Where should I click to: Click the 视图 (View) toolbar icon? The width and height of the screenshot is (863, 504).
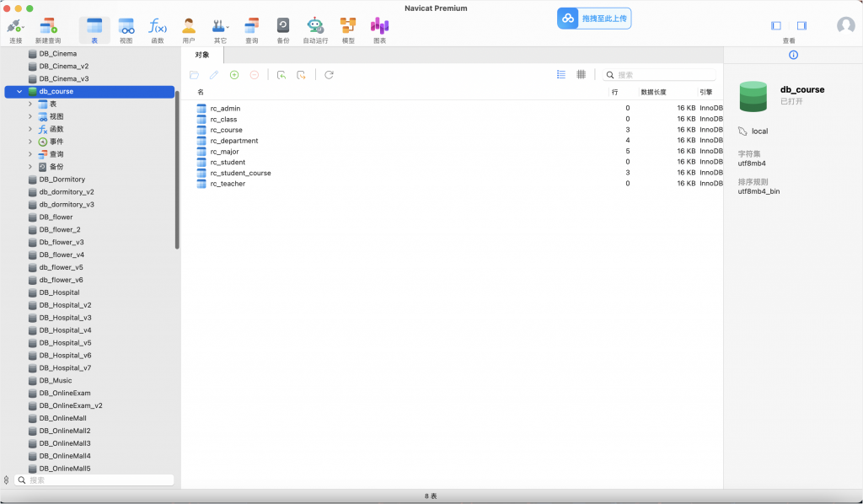pyautogui.click(x=126, y=26)
